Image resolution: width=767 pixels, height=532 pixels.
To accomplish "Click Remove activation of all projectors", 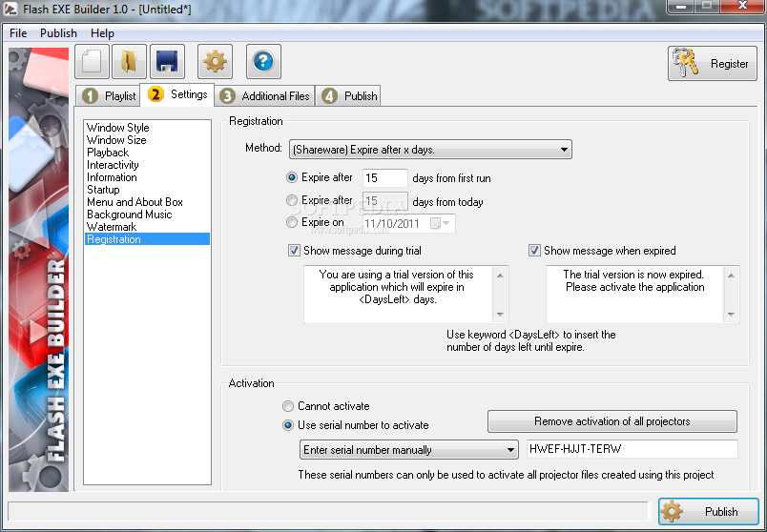I will click(x=612, y=421).
